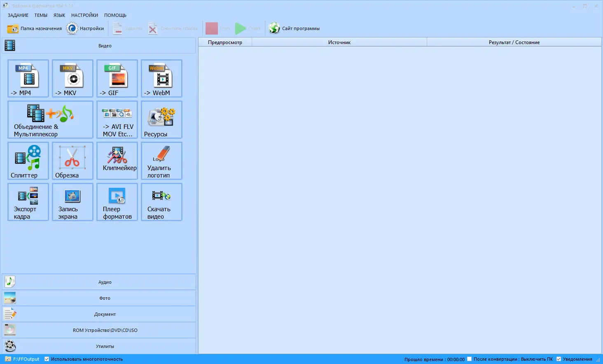Click the Сайт программы button
603x364 pixels.
(294, 28)
